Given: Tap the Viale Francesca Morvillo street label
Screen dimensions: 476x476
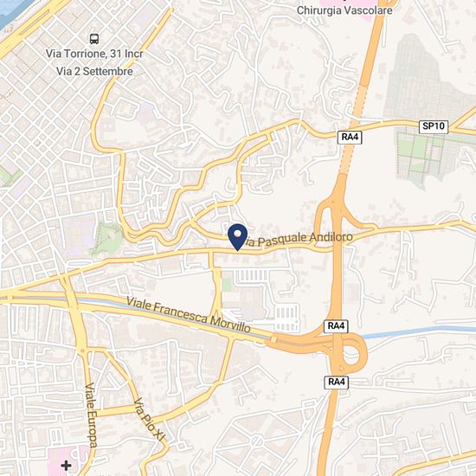Looking at the screenshot, I should click(x=188, y=315).
